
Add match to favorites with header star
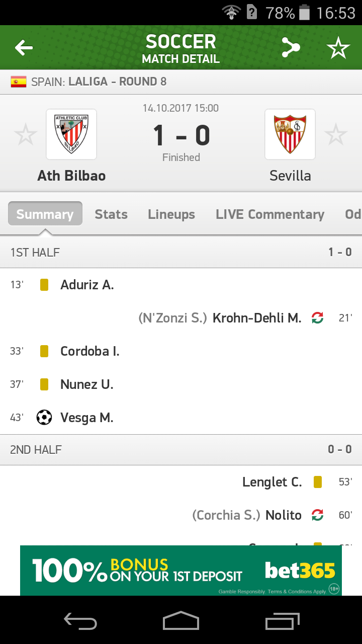coord(338,48)
